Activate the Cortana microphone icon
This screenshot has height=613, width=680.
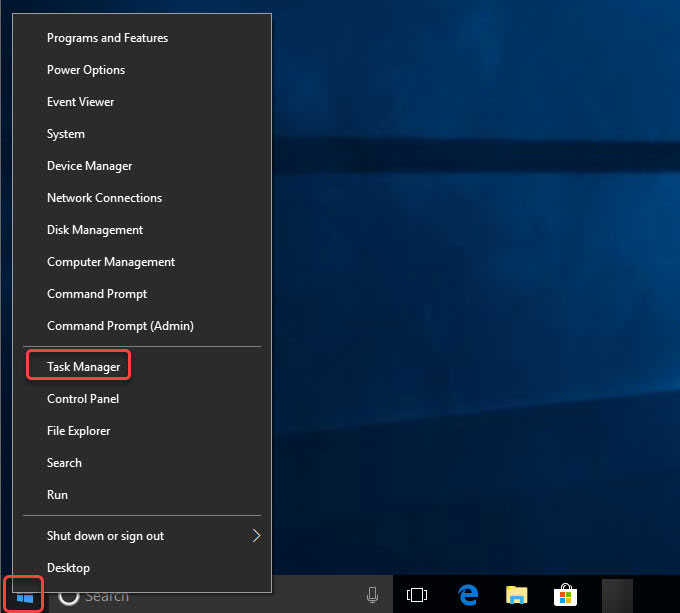coord(372,595)
